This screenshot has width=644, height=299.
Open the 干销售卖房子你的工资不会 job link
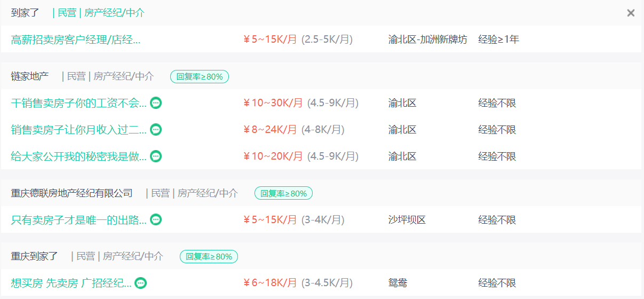click(x=78, y=103)
